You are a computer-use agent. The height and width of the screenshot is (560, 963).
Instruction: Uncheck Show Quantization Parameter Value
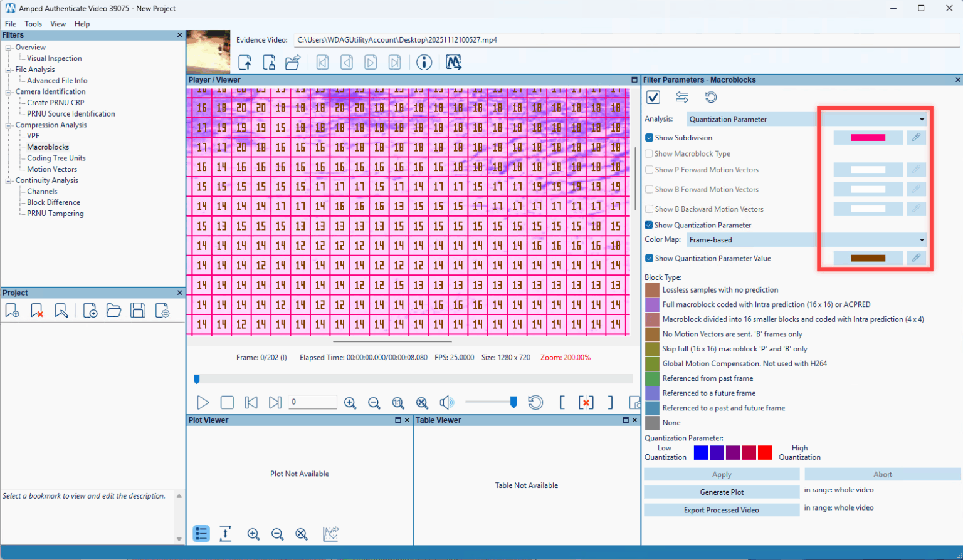650,258
